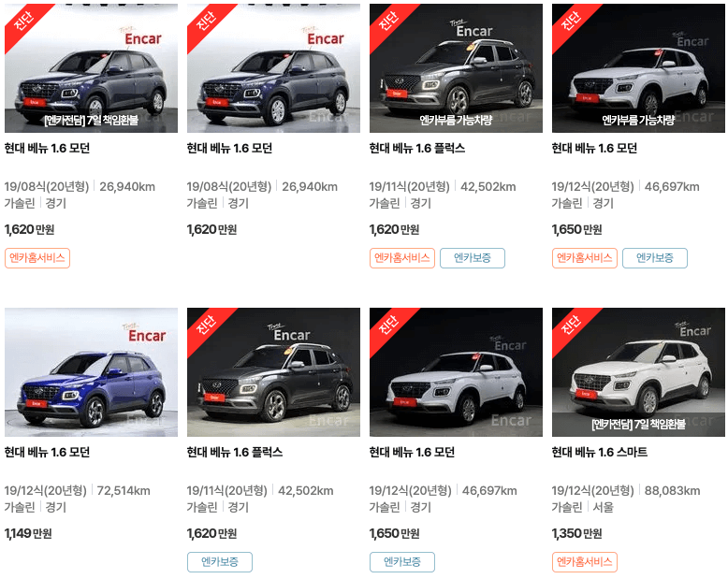The width and height of the screenshot is (728, 579).
Task: Open the bright blue Venue photo without 진단 ribbon
Action: (x=91, y=372)
